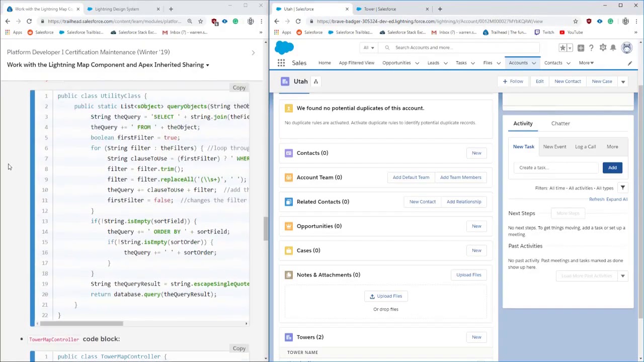Expand the Tasks nav tab dropdown
644x362 pixels.
(x=472, y=63)
